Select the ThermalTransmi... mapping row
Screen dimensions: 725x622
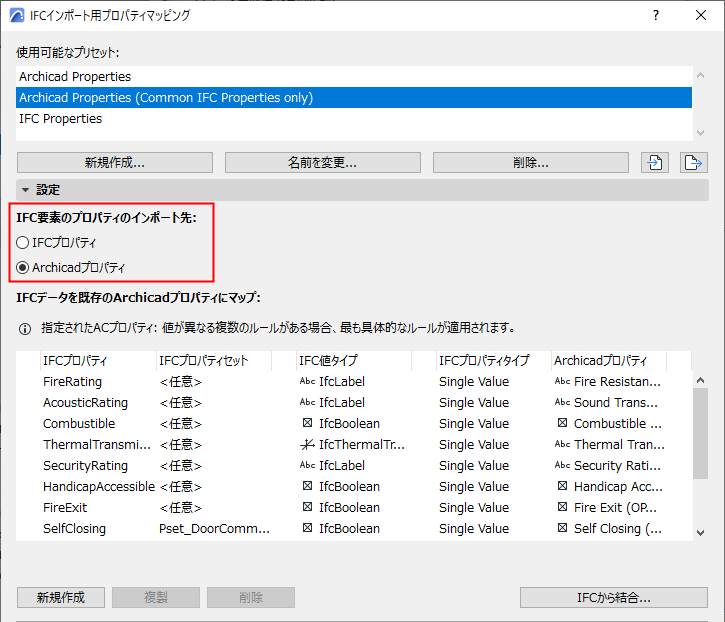click(x=354, y=444)
